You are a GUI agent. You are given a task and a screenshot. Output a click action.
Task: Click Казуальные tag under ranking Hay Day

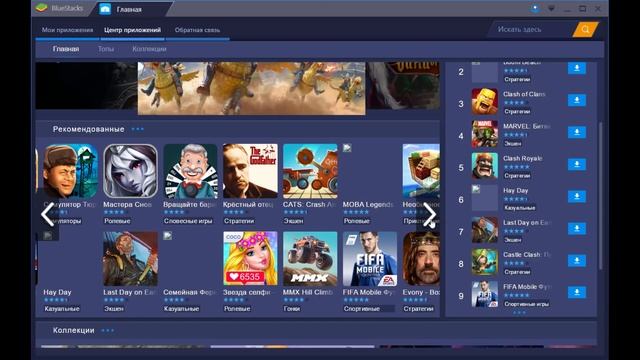pyautogui.click(x=520, y=208)
